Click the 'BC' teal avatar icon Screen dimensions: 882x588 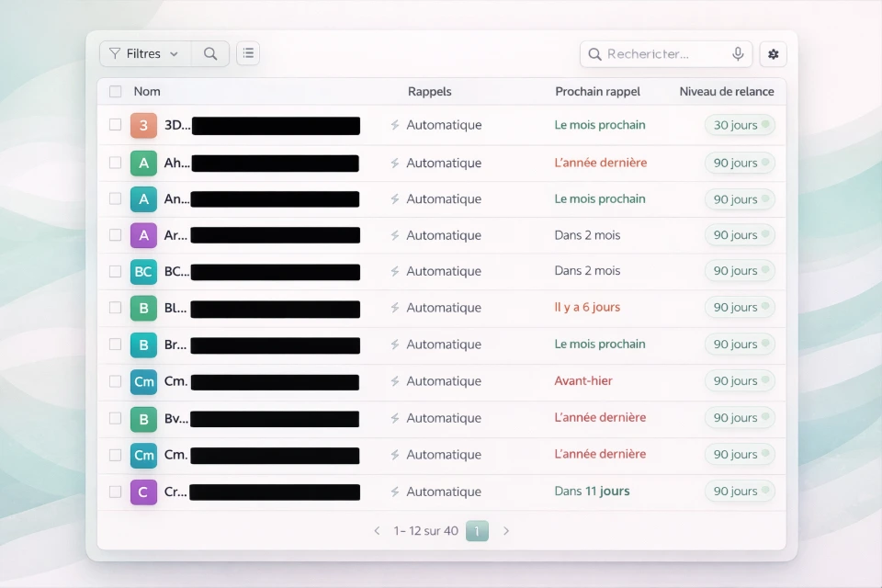[143, 272]
